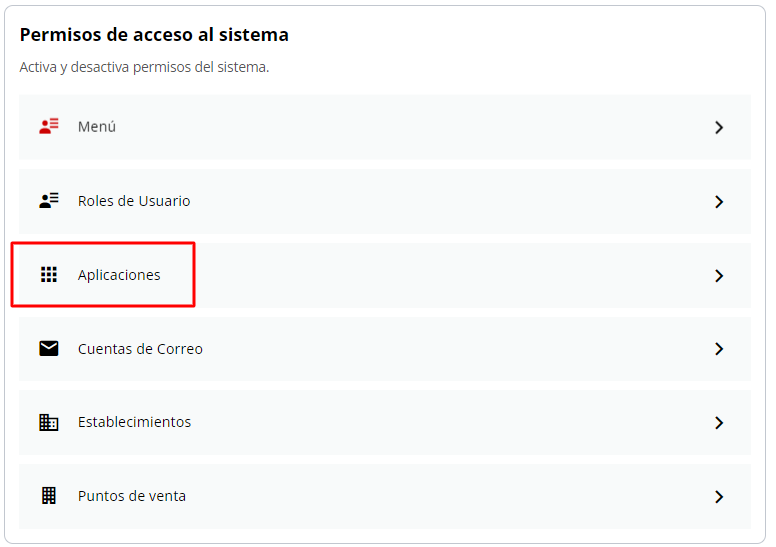The image size is (776, 547).
Task: Click the Aplicaciones grid icon
Action: tap(49, 275)
